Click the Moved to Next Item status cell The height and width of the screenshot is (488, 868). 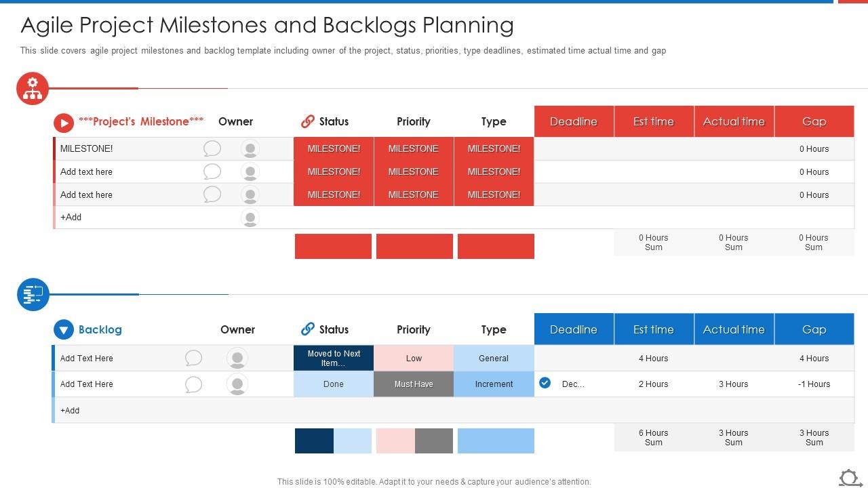click(x=333, y=358)
